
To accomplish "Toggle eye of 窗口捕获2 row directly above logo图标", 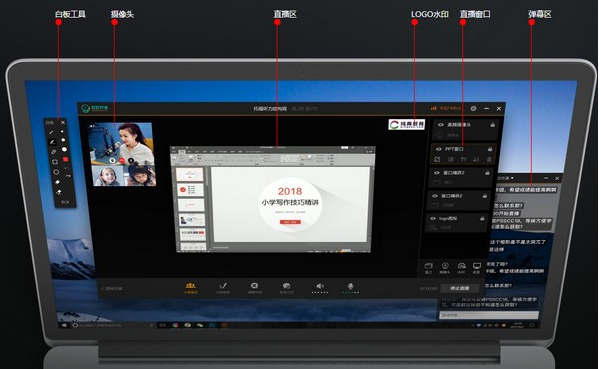I will (435, 196).
